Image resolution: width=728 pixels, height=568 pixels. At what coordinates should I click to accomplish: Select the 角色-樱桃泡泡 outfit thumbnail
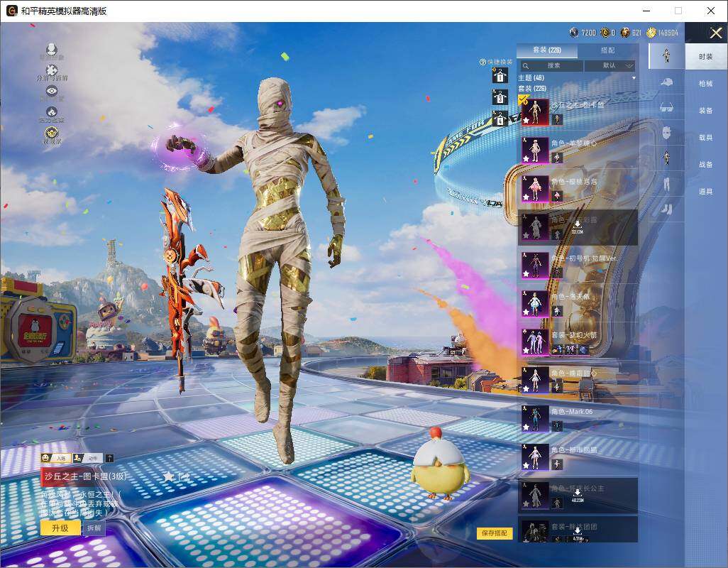coord(535,189)
